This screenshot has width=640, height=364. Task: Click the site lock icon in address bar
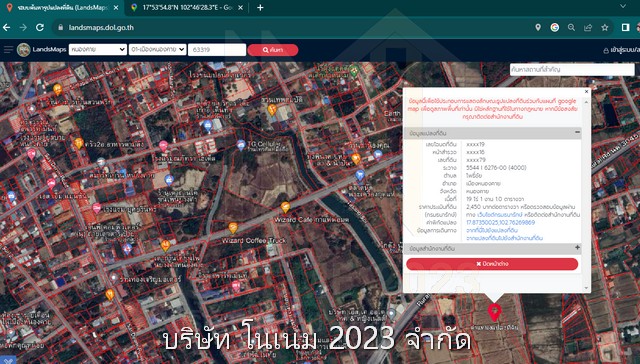point(61,27)
